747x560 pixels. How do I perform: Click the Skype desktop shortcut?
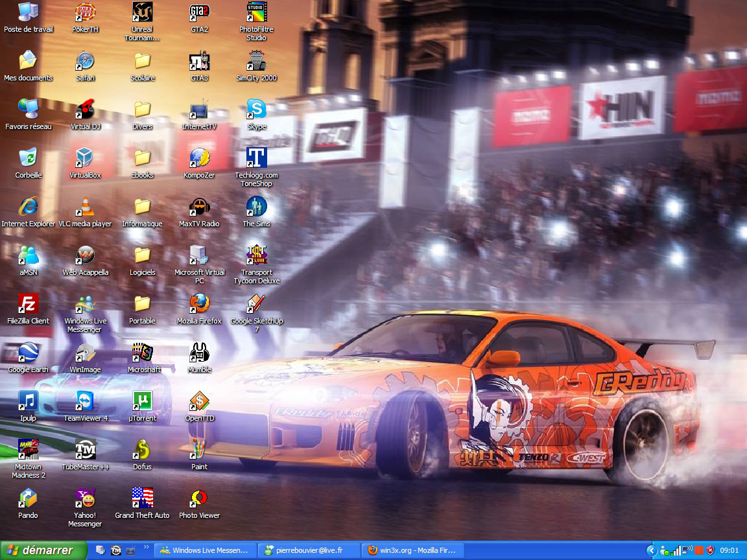coord(256,110)
